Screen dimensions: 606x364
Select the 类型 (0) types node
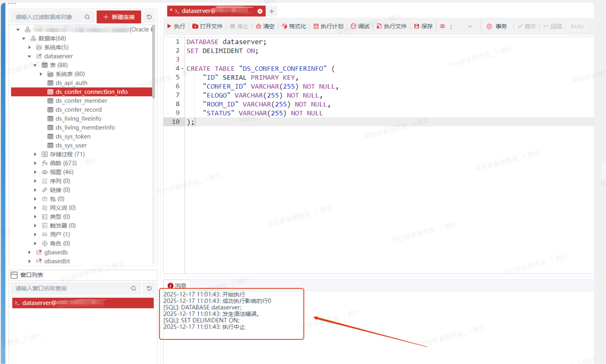tap(60, 217)
